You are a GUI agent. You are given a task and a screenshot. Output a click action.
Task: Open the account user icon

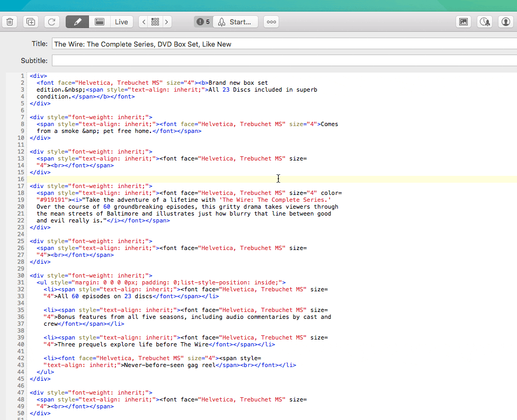tap(506, 22)
